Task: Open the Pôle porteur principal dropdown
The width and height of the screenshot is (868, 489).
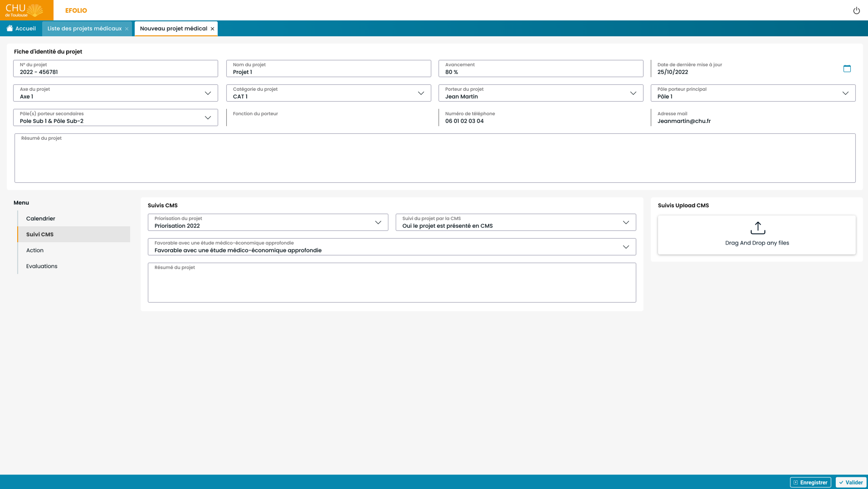Action: click(845, 93)
